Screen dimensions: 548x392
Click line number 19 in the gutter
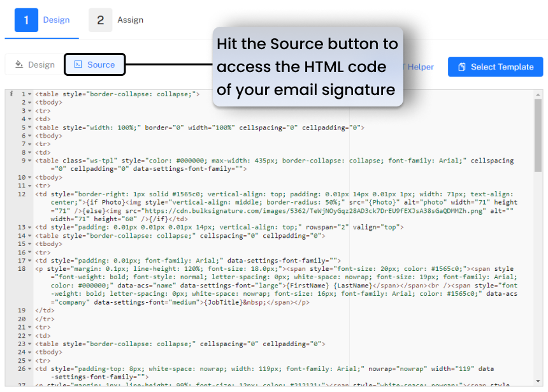[x=22, y=310]
